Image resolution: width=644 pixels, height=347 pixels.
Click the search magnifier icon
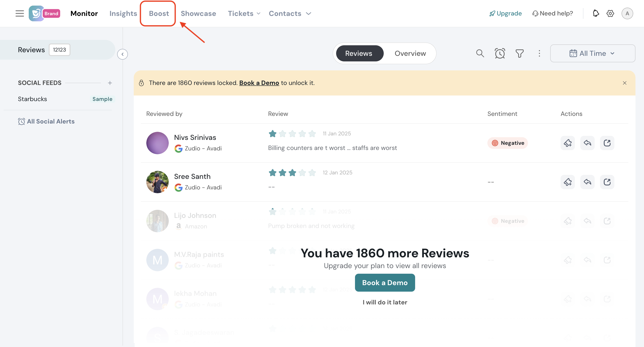pos(480,53)
